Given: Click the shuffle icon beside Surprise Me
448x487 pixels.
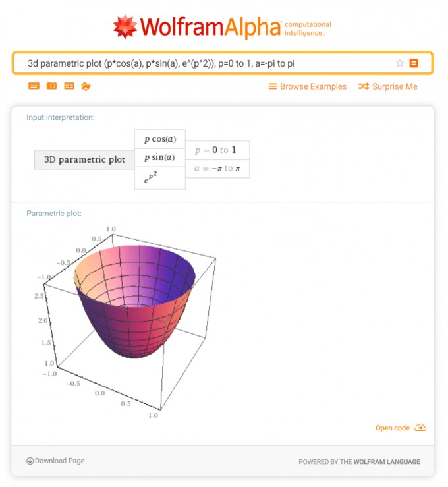Looking at the screenshot, I should click(364, 86).
